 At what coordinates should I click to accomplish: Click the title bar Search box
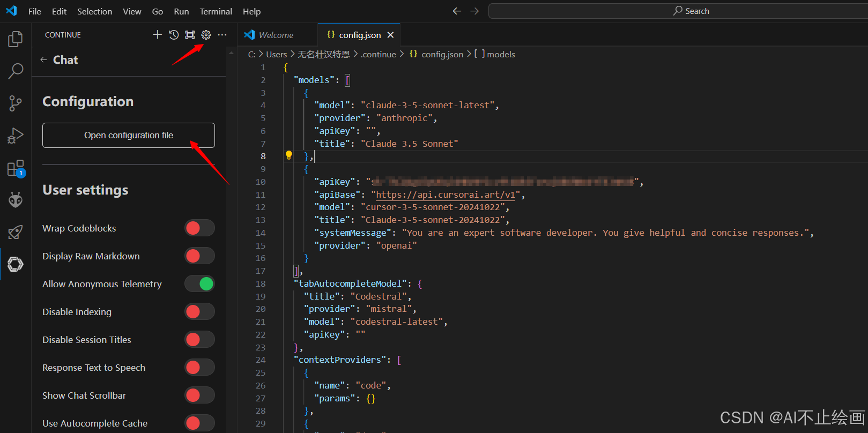678,11
